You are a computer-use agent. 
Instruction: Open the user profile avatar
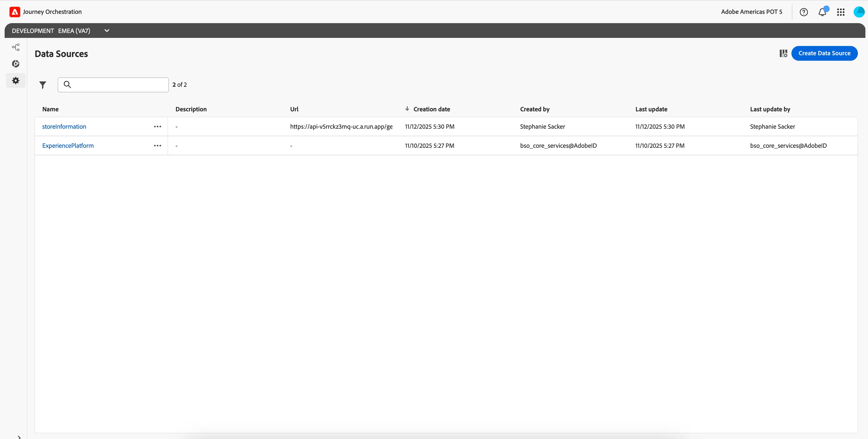pos(859,12)
